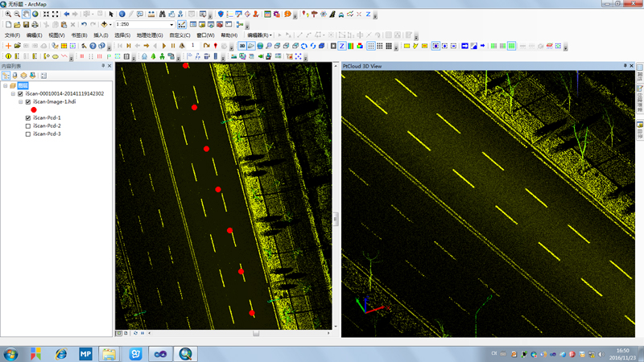Click red point symbol under iScan-Image-1.hdi

(34, 110)
